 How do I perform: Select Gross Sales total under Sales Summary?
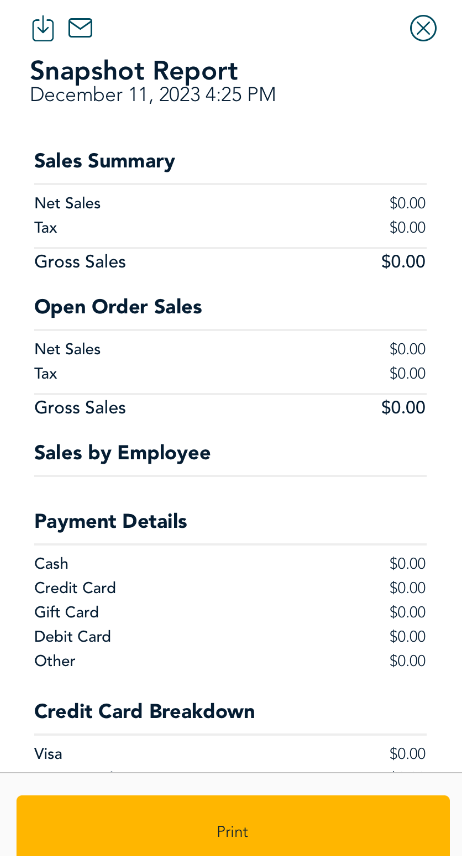click(x=230, y=261)
